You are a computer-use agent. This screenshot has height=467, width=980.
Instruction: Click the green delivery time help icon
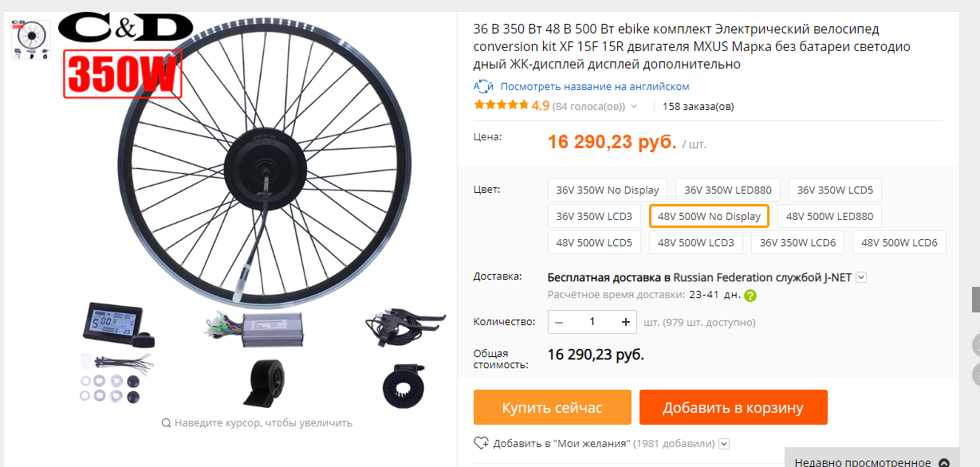pos(750,295)
